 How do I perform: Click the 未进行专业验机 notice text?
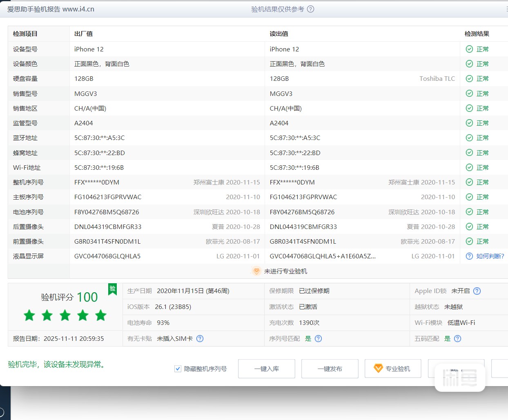285,271
